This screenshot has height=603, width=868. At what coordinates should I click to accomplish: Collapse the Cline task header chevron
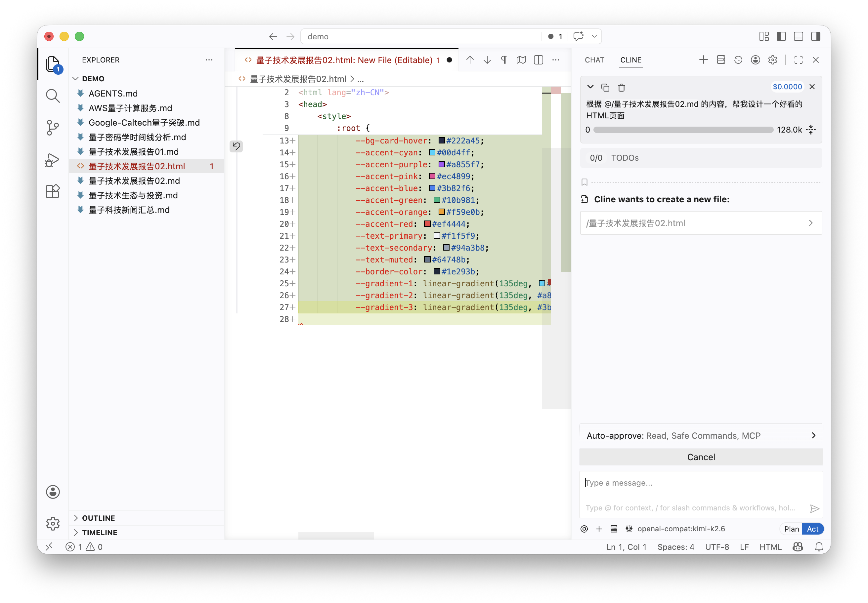590,87
